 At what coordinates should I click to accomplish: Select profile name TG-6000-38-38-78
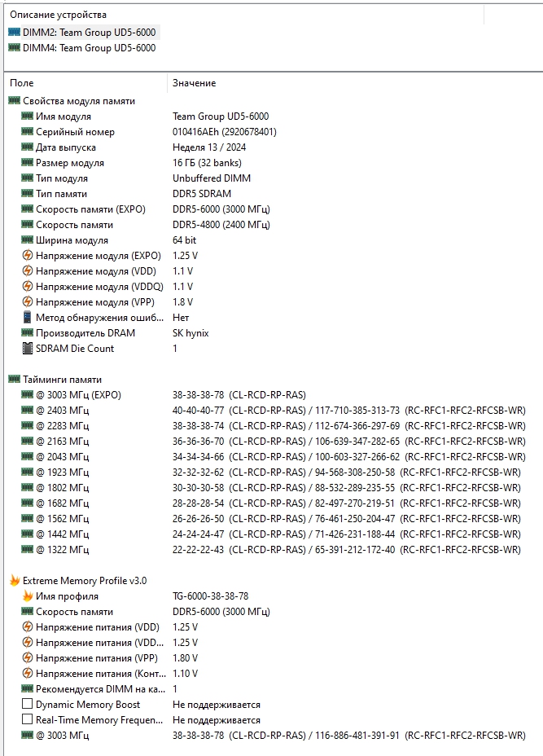[x=211, y=596]
